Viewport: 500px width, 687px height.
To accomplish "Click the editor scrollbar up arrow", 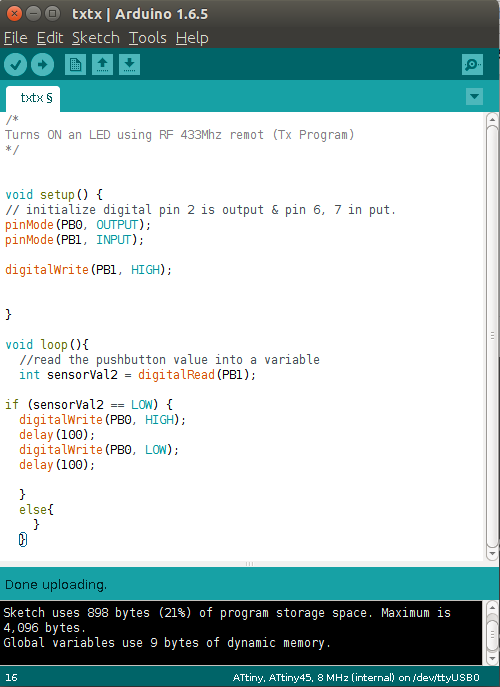I will coord(492,119).
